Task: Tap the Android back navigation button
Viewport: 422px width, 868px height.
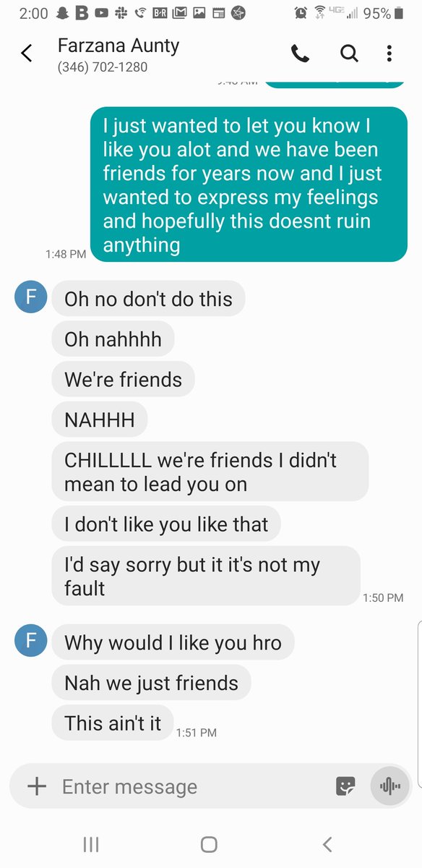Action: tap(327, 844)
